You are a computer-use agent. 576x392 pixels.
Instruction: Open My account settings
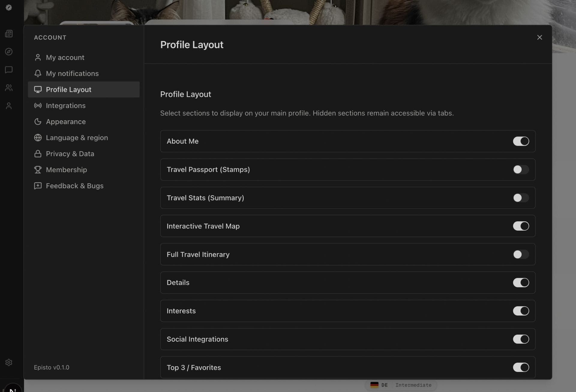pyautogui.click(x=65, y=57)
